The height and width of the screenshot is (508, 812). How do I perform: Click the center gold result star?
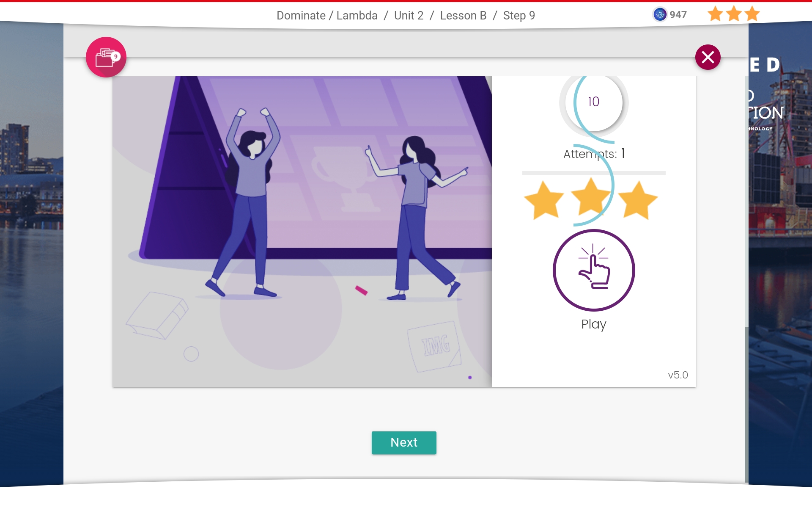click(590, 198)
